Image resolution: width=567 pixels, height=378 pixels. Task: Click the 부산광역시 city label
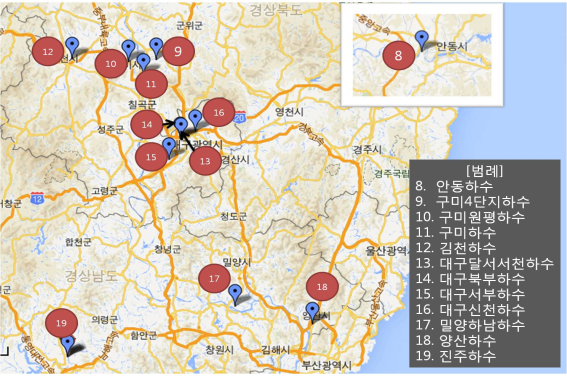point(326,365)
